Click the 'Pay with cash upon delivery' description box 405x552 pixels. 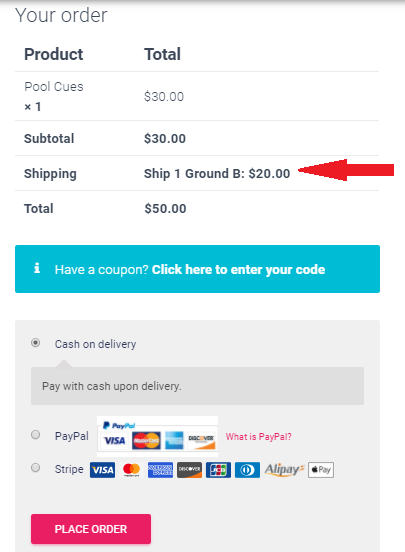click(197, 386)
